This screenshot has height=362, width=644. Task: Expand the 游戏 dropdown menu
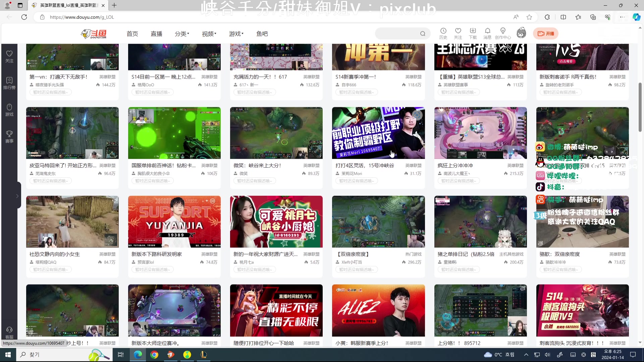click(x=236, y=34)
